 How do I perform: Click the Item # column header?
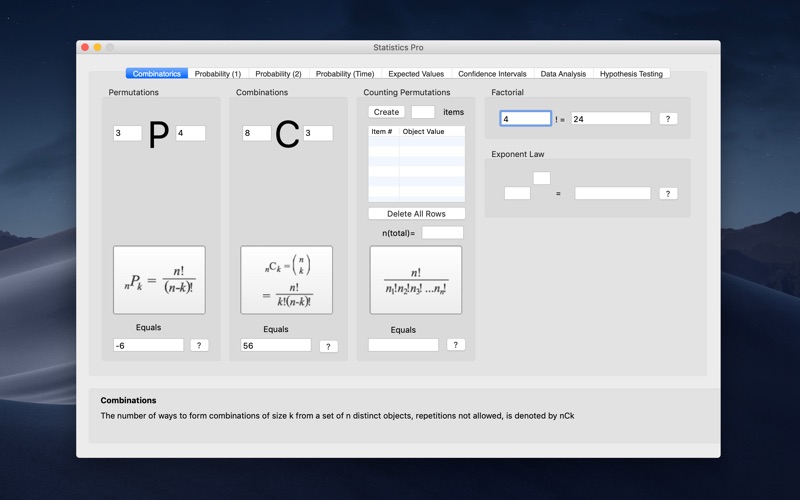pyautogui.click(x=384, y=131)
